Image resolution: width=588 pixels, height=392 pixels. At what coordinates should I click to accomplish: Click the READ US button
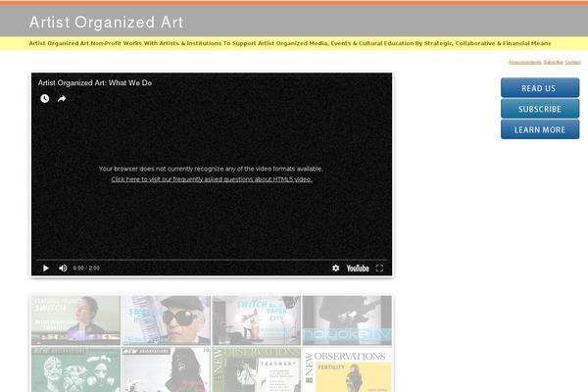pos(540,88)
